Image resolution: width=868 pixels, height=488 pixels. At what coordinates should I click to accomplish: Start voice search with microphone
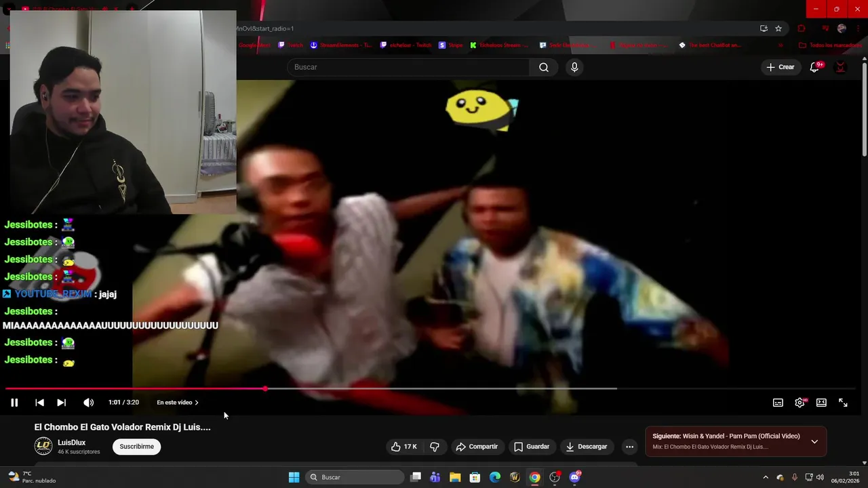click(574, 67)
